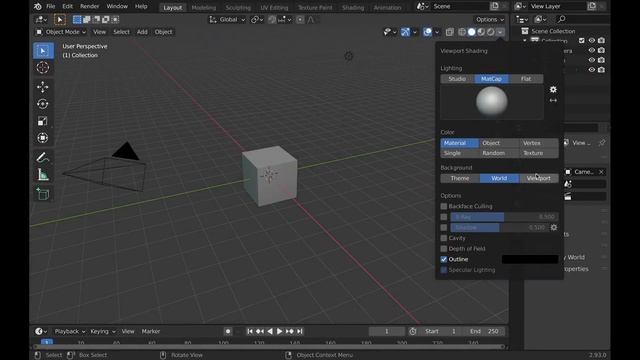The image size is (640, 360).
Task: Open MatCap preferences gear icon
Action: (x=553, y=89)
